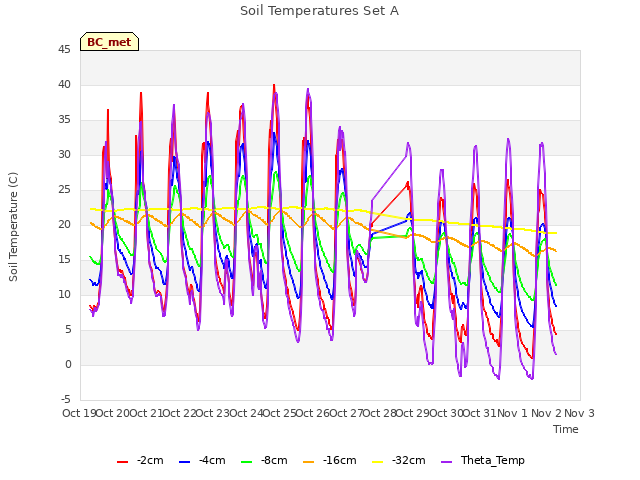640x480 pixels.
Task: Click the Nov 1 x-axis tick label
Action: (x=512, y=413)
